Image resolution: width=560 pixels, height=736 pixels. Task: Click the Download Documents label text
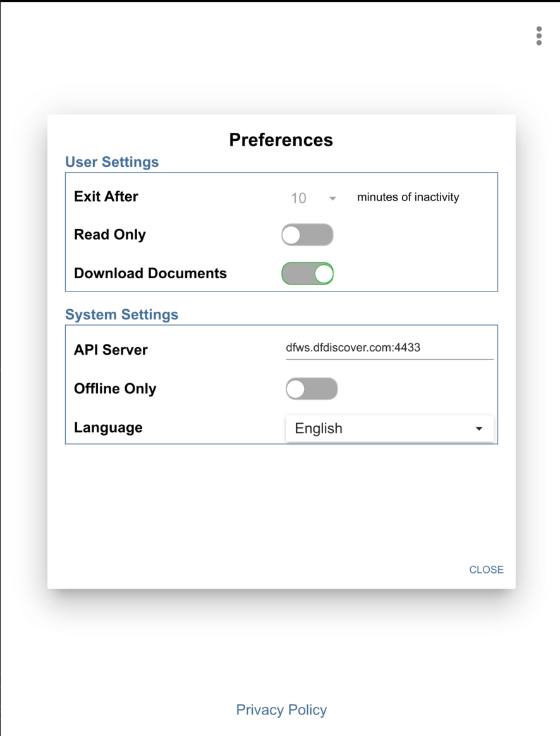[x=150, y=274]
